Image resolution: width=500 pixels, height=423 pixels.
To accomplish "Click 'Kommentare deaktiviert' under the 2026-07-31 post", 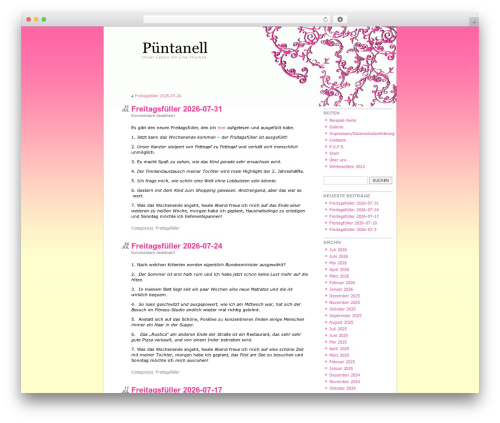I will 153,116.
